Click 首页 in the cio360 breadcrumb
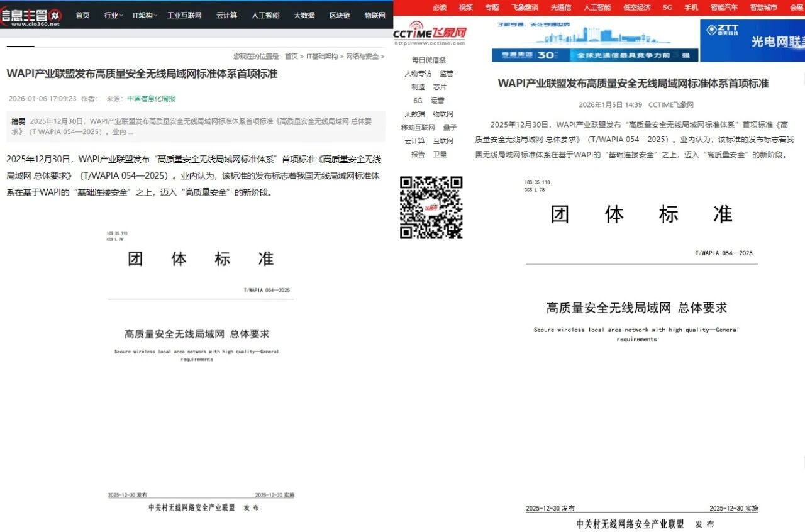The width and height of the screenshot is (805, 532). click(291, 56)
